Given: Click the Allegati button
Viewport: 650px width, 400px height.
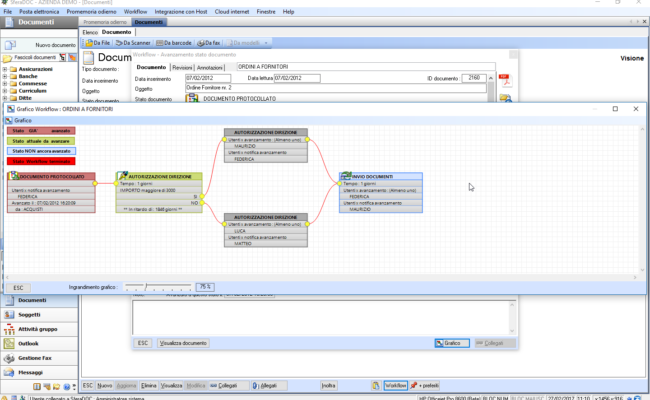Looking at the screenshot, I should [x=269, y=385].
